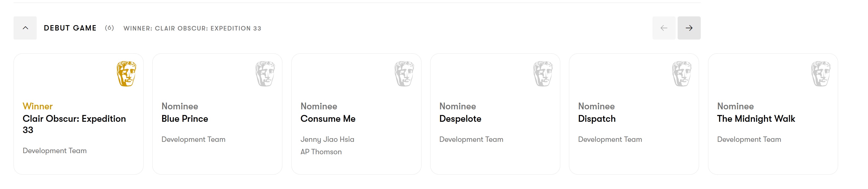The width and height of the screenshot is (868, 189).
Task: Click the gold Winner label
Action: [38, 106]
